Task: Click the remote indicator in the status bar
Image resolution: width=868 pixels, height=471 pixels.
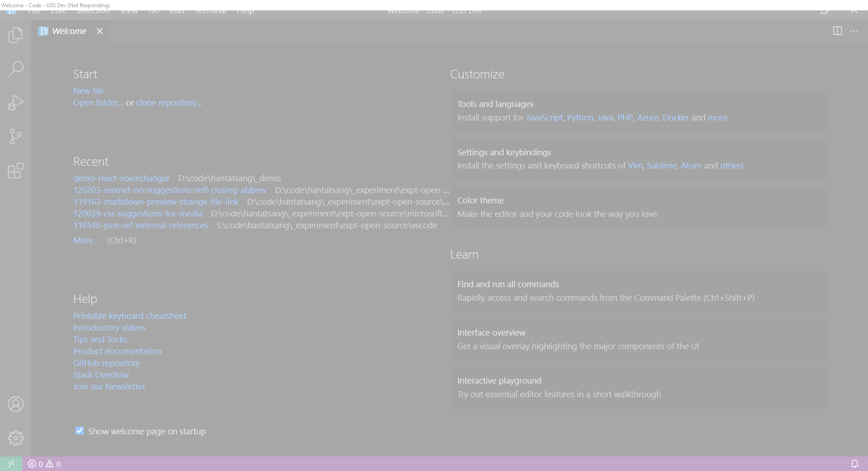Action: point(11,464)
